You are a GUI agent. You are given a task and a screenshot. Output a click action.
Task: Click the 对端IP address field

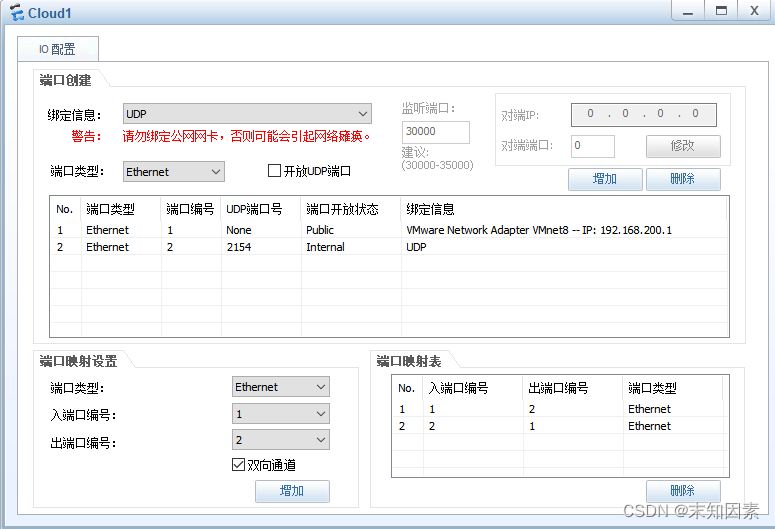tap(644, 114)
